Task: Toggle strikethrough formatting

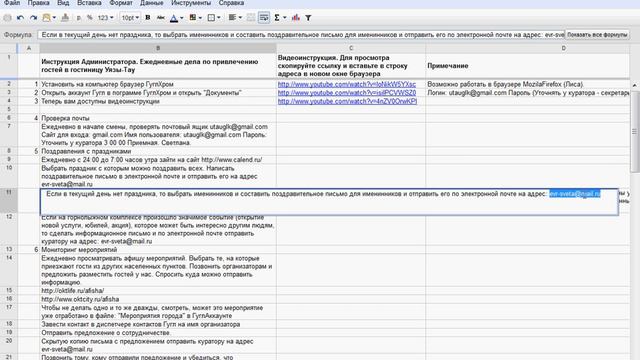Action: click(x=161, y=18)
